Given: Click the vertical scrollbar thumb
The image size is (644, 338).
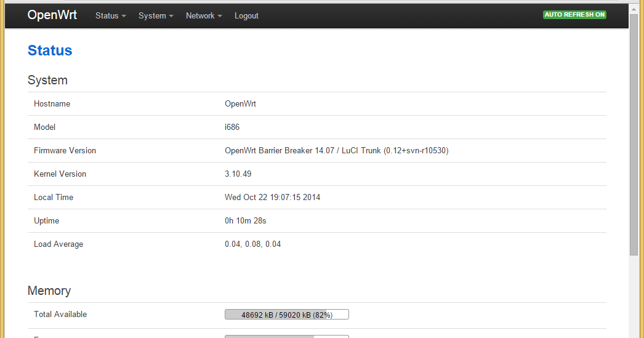Looking at the screenshot, I should (634, 135).
